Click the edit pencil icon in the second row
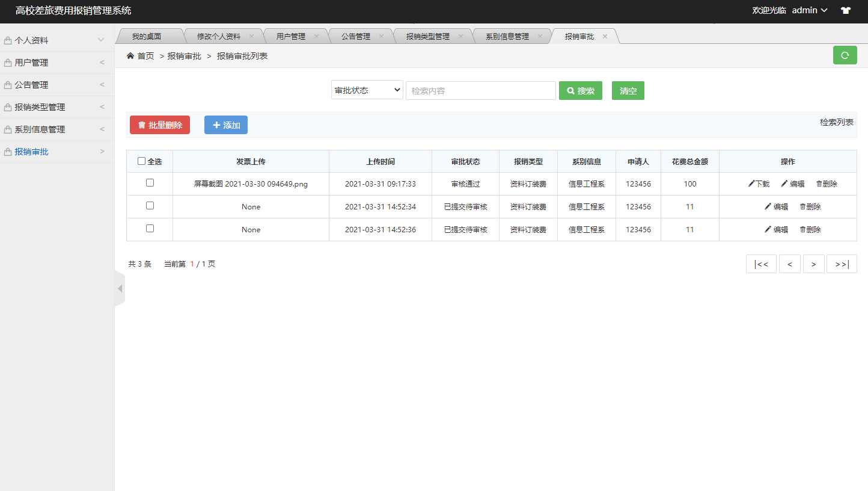This screenshot has width=868, height=491. click(x=768, y=206)
